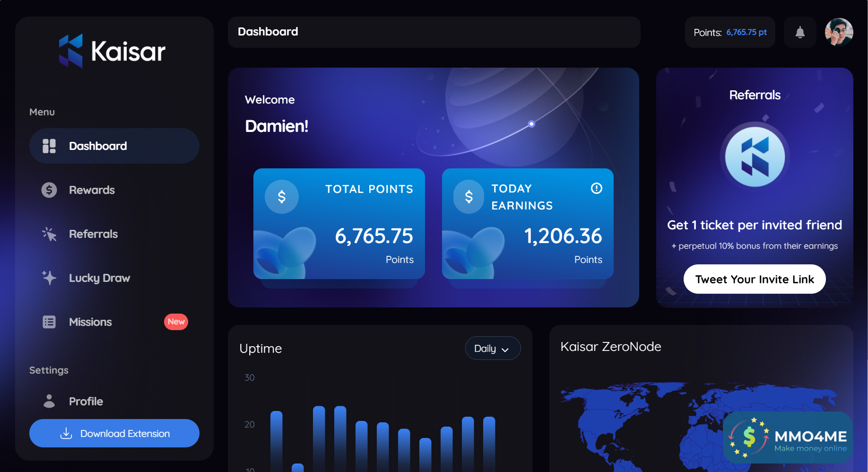Open notifications via the bell icon
The width and height of the screenshot is (868, 472).
tap(800, 32)
